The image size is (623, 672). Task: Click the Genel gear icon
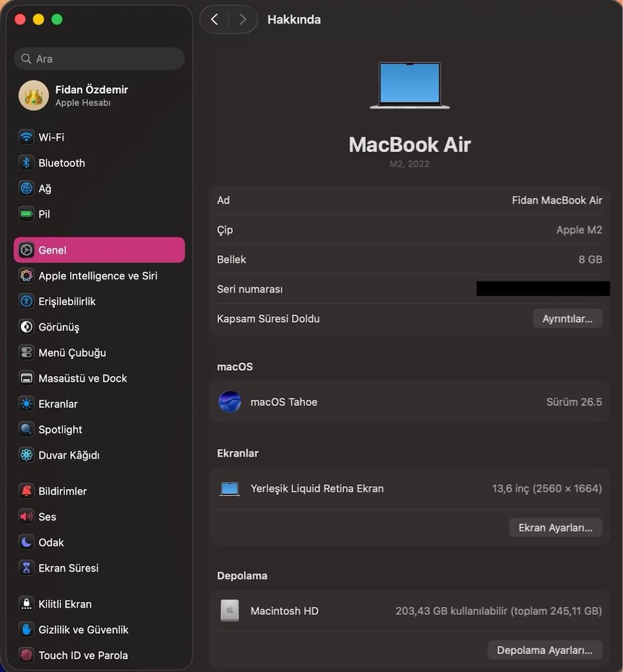[26, 250]
